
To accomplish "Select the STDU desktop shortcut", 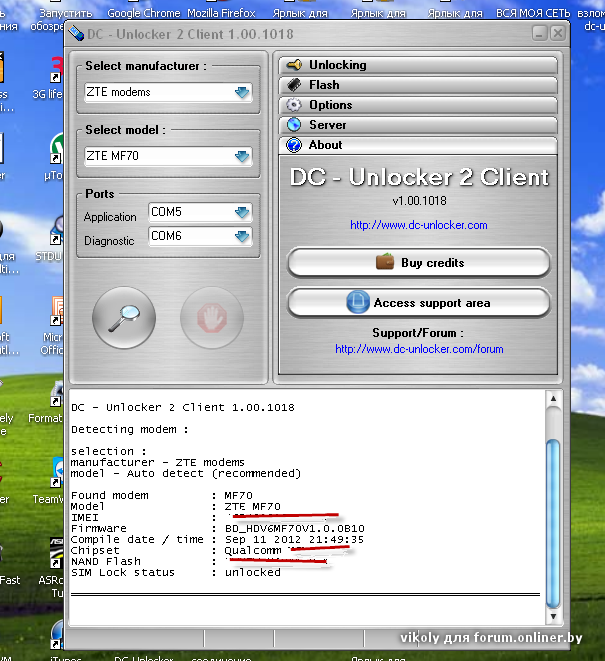I will pos(50,239).
